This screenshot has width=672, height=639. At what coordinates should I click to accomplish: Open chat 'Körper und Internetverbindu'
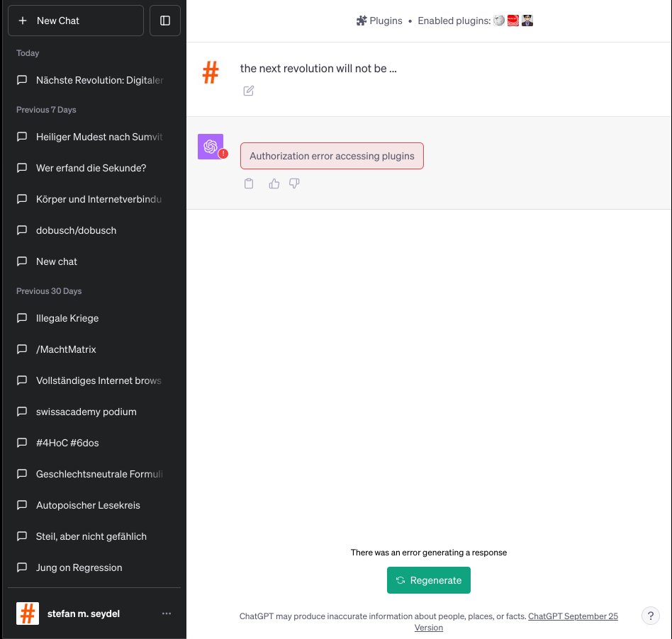[x=94, y=199]
